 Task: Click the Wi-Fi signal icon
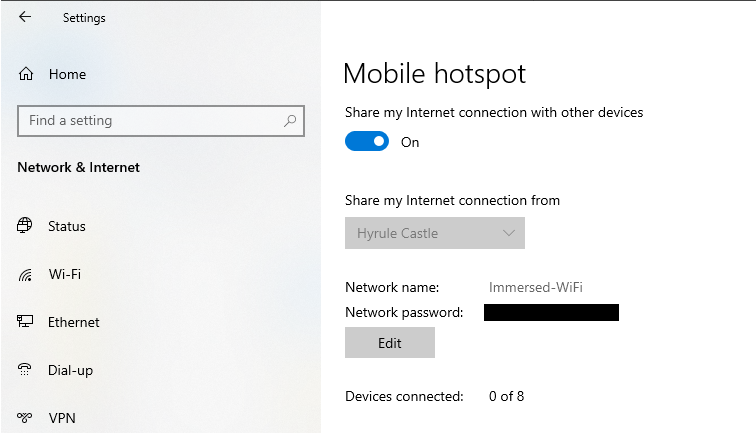pyautogui.click(x=26, y=274)
